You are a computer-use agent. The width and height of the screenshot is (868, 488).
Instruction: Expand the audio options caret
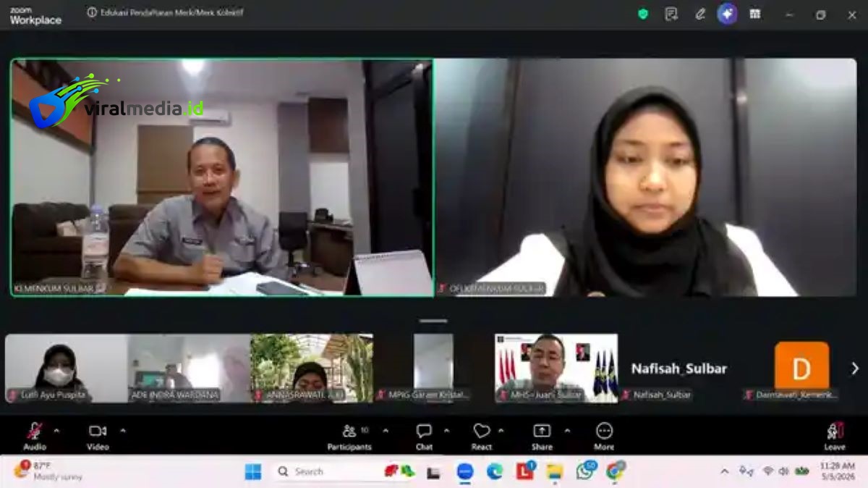[x=56, y=431]
